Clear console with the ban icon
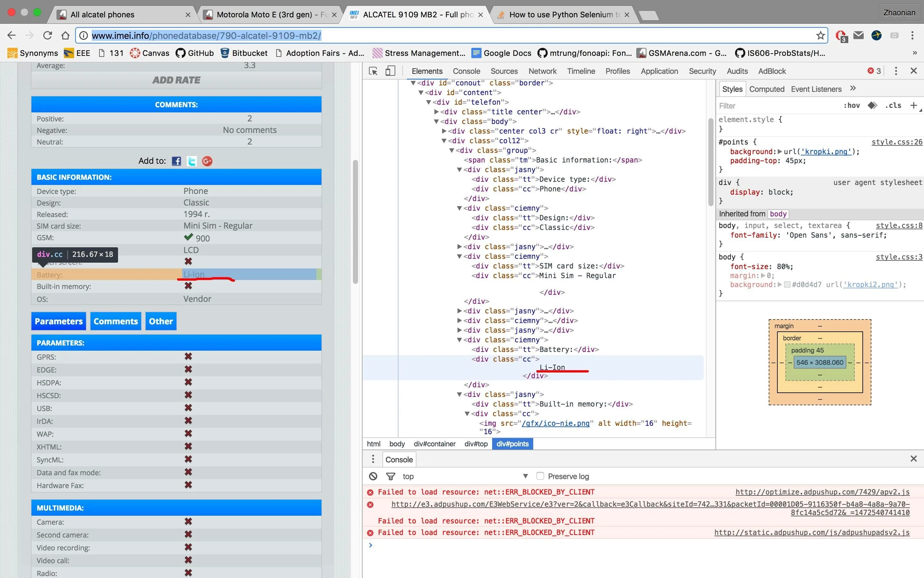924x578 pixels. (373, 476)
